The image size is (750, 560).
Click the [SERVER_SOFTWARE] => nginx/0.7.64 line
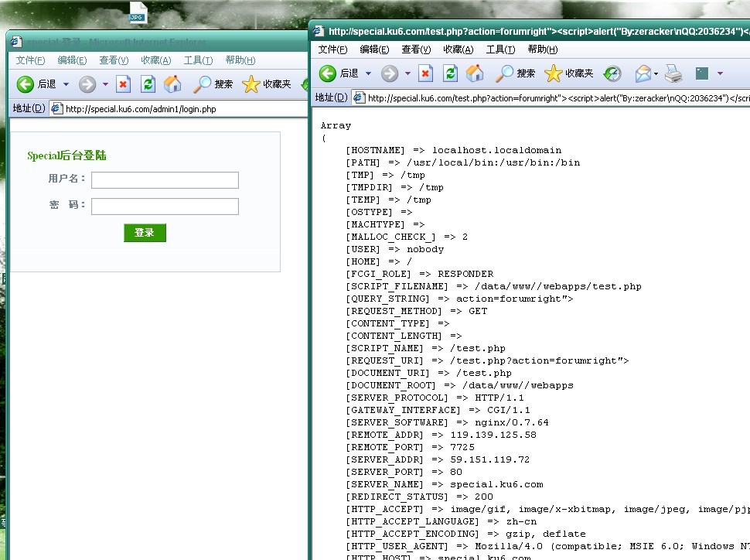[447, 422]
